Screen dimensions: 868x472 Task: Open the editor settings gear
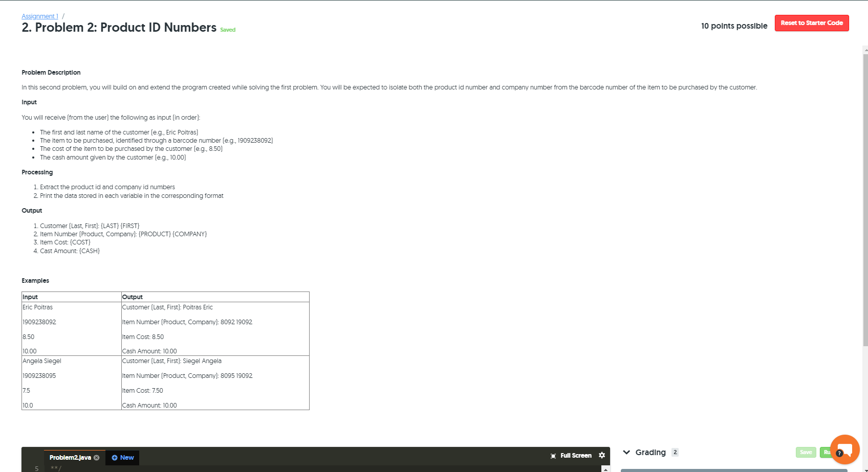(x=602, y=455)
